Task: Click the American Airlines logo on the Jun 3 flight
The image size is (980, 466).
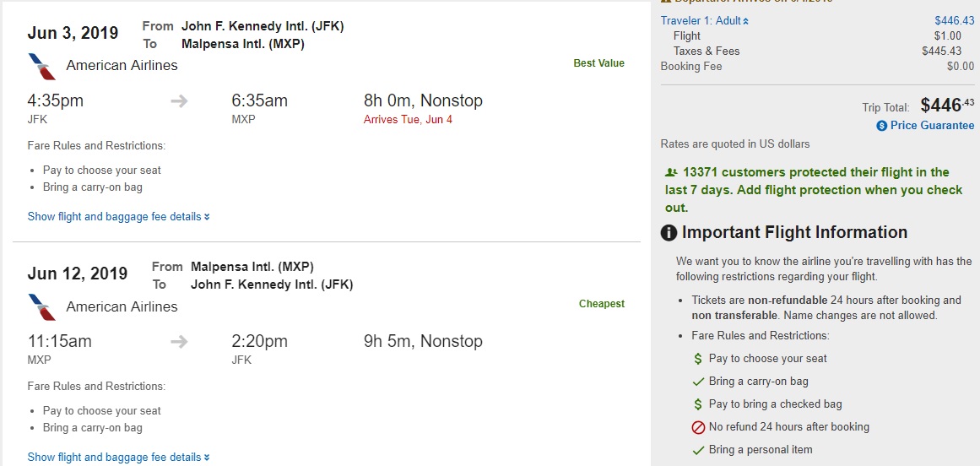Action: (41, 66)
